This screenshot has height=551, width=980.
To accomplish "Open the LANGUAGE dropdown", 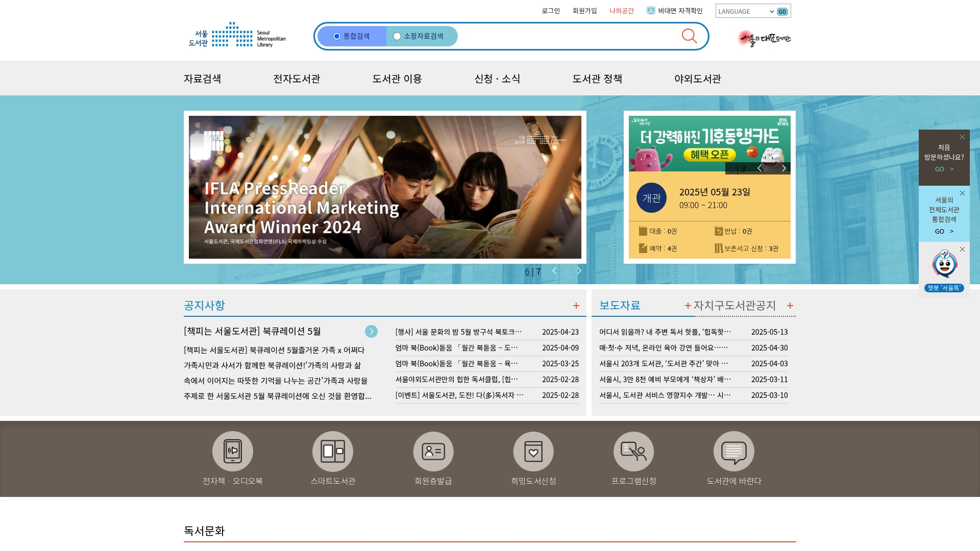I will click(746, 11).
